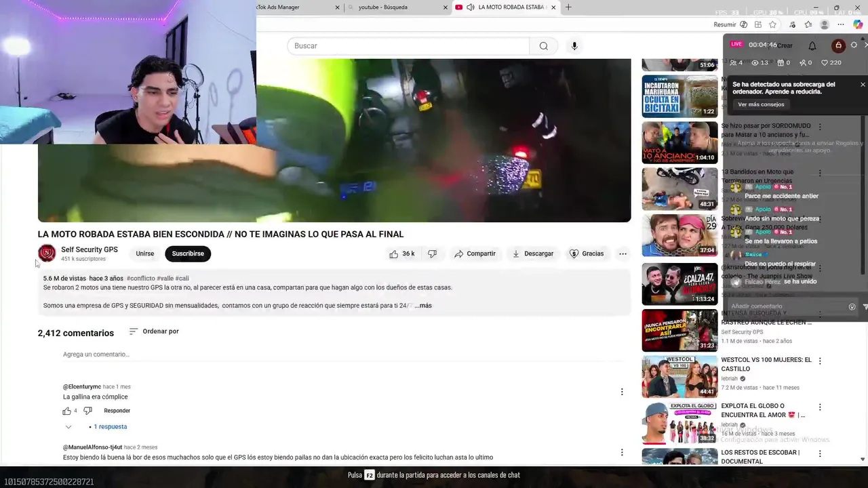Open live overlay notifications bell
The image size is (868, 488).
(812, 45)
